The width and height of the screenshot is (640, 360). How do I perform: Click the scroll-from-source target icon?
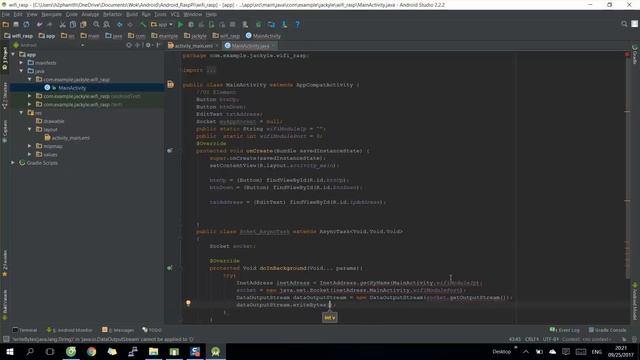click(129, 45)
